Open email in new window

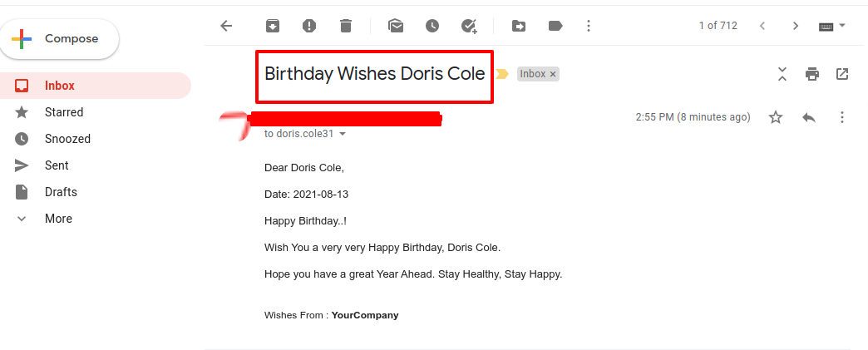tap(842, 74)
